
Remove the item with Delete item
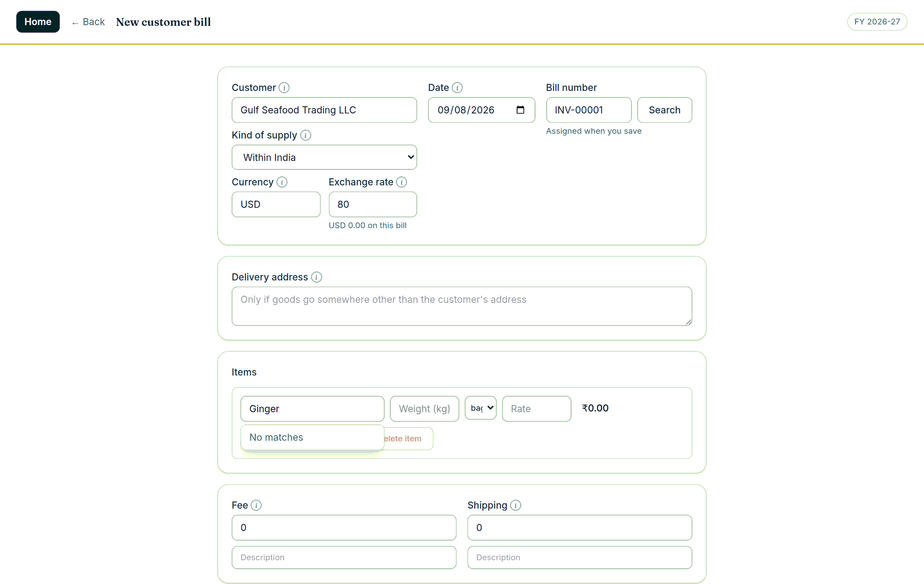click(403, 439)
